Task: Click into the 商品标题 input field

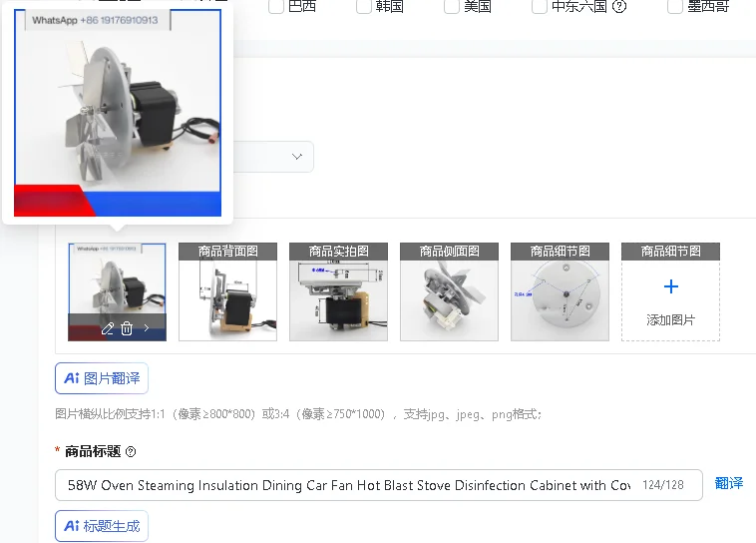Action: pyautogui.click(x=378, y=485)
